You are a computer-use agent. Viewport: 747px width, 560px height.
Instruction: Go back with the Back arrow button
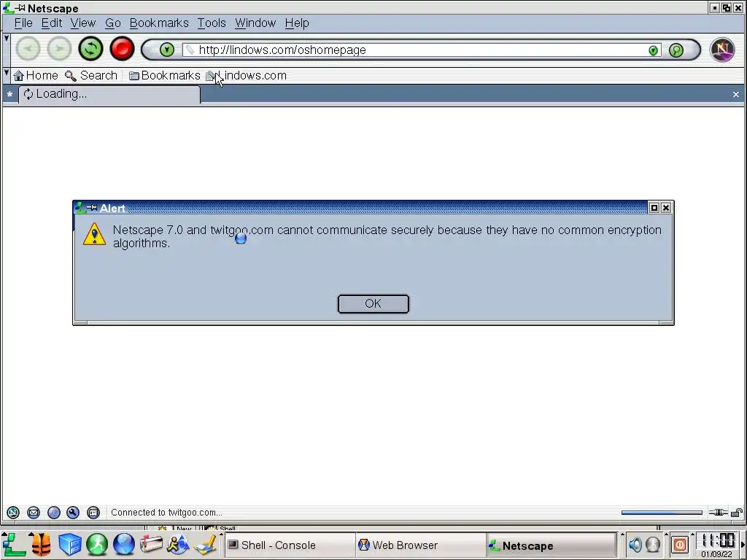click(28, 49)
